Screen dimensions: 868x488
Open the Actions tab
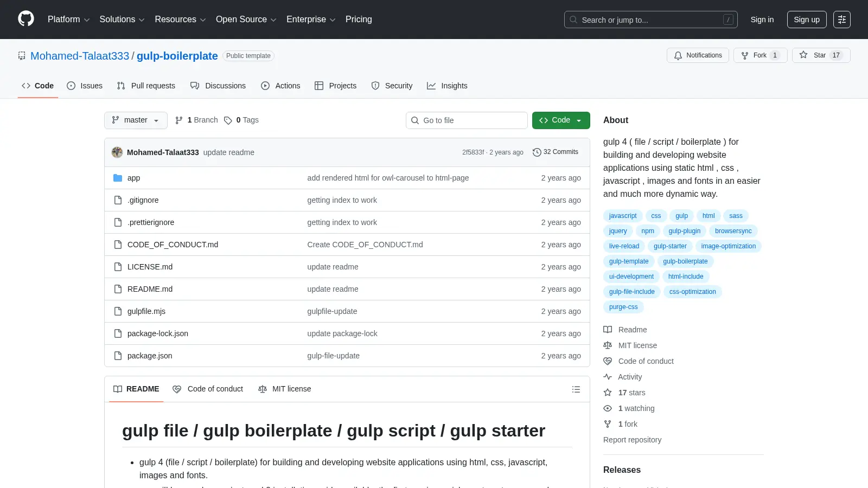[x=280, y=86]
